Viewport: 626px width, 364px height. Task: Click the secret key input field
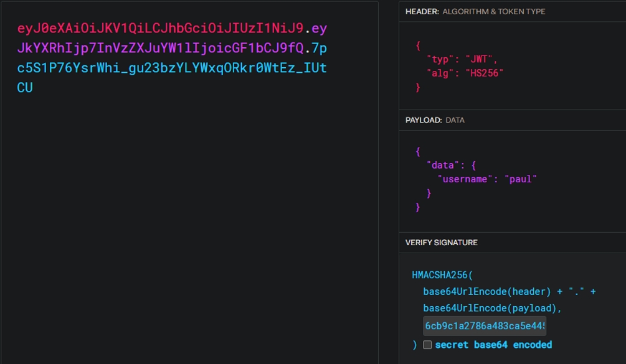click(484, 325)
